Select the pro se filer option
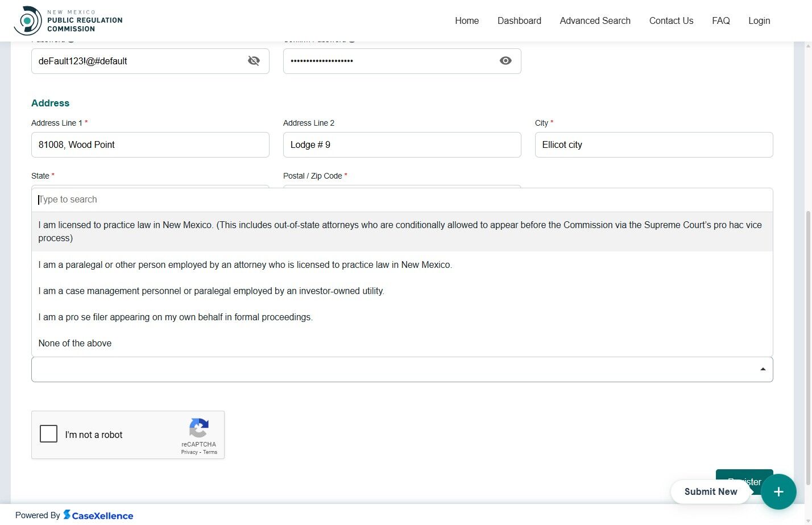The image size is (812, 525). 175,317
